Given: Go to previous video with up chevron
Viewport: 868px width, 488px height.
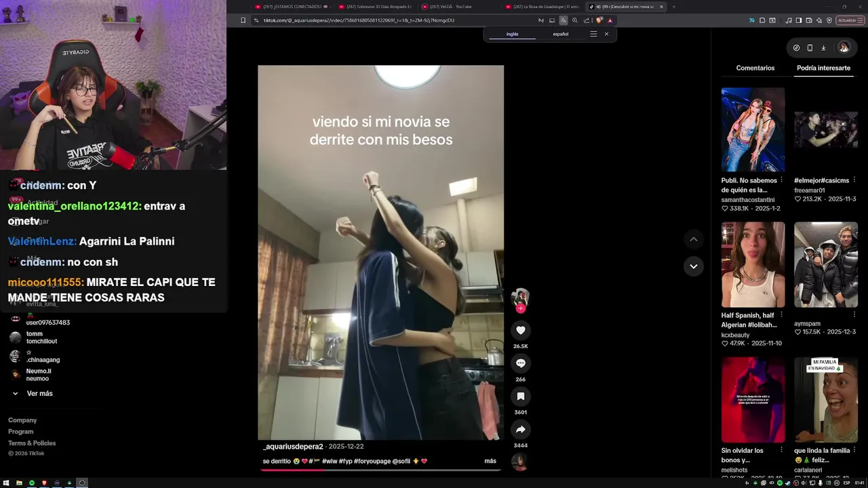Looking at the screenshot, I should point(693,239).
